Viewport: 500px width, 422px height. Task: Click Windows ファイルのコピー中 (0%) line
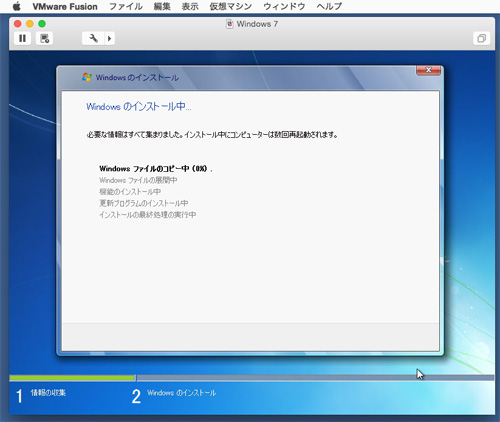point(155,169)
